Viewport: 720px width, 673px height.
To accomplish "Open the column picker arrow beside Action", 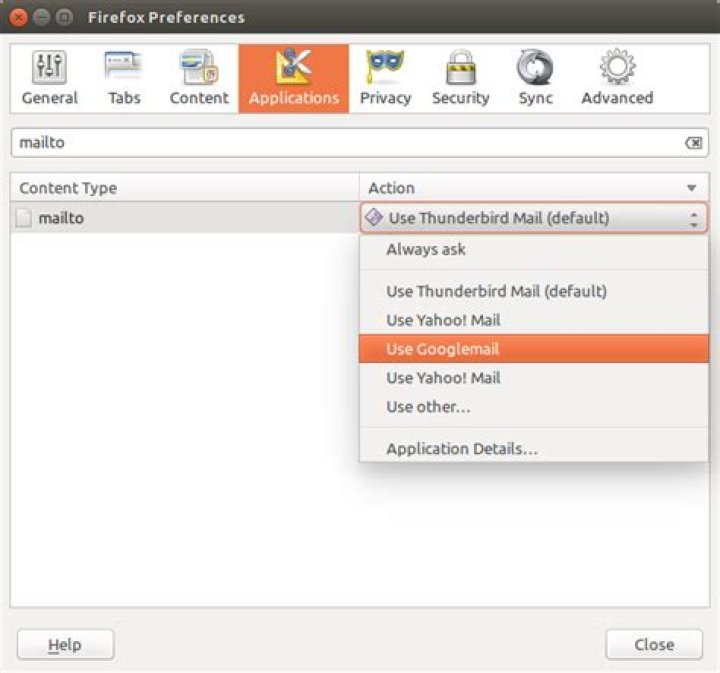I will click(692, 188).
